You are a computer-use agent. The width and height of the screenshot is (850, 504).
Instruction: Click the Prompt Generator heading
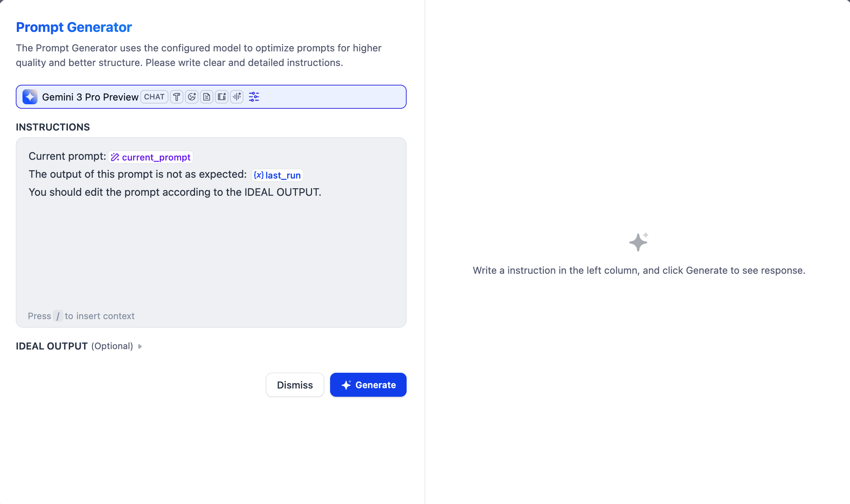point(74,27)
